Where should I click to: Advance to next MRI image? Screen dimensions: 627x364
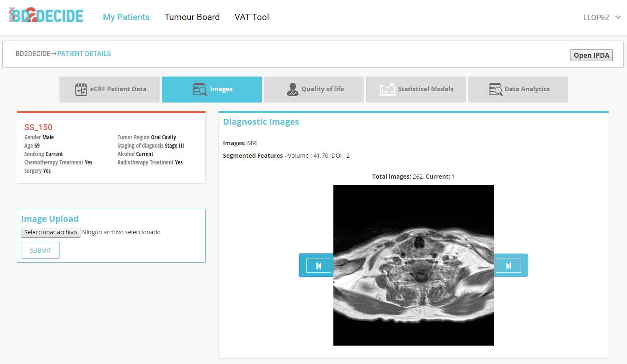(x=508, y=266)
